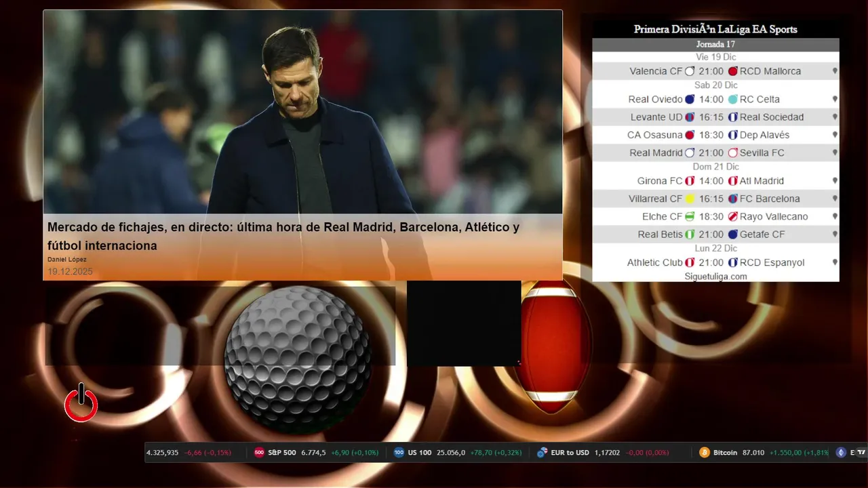
Task: Click the Atl Madrid team name
Action: tap(762, 181)
